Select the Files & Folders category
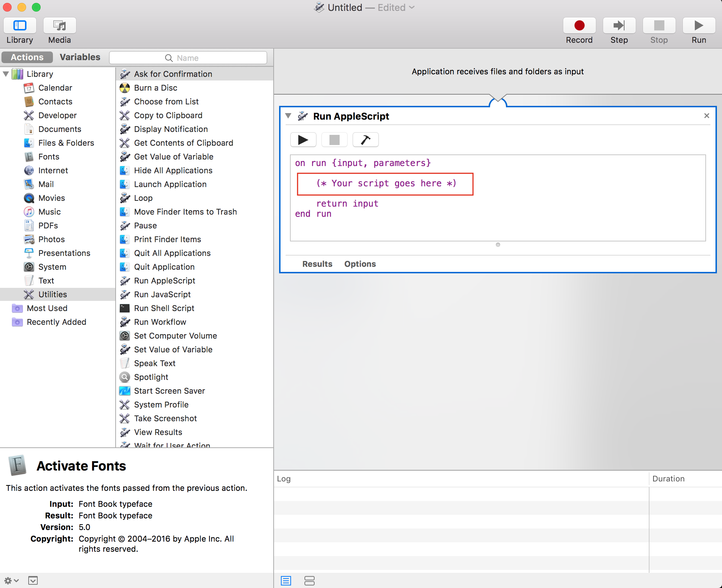Image resolution: width=722 pixels, height=588 pixels. point(66,143)
